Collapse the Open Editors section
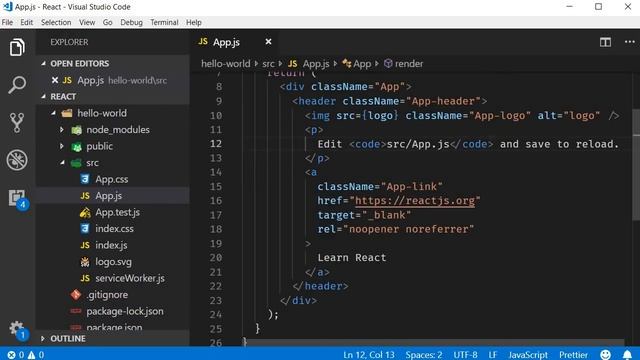This screenshot has height=360, width=640. (43, 63)
